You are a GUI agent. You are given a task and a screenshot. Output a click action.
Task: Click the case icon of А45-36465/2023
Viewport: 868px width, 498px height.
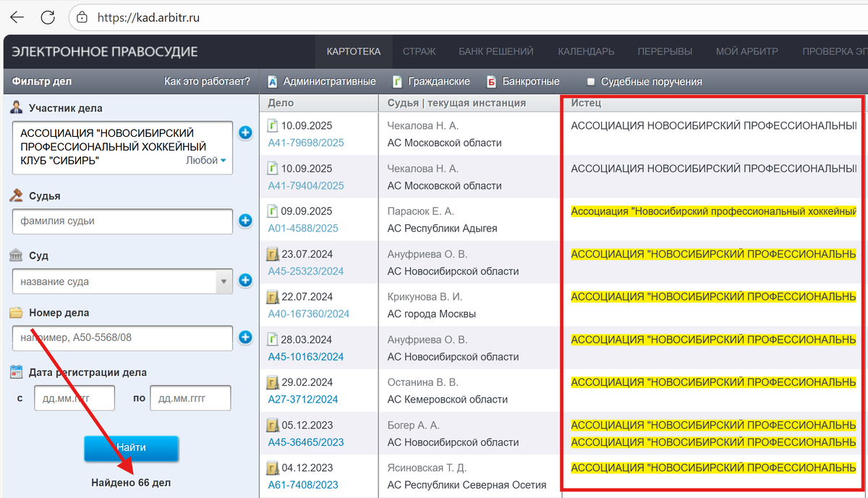tap(273, 425)
